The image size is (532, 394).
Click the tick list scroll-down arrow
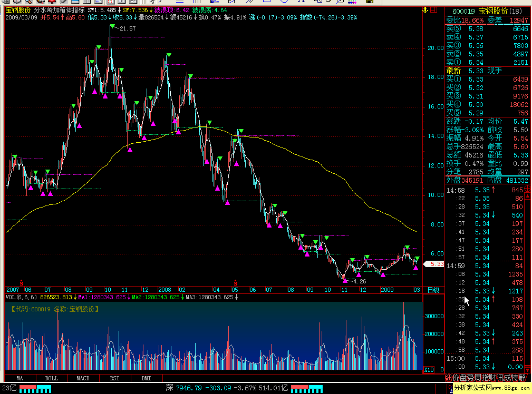528,369
